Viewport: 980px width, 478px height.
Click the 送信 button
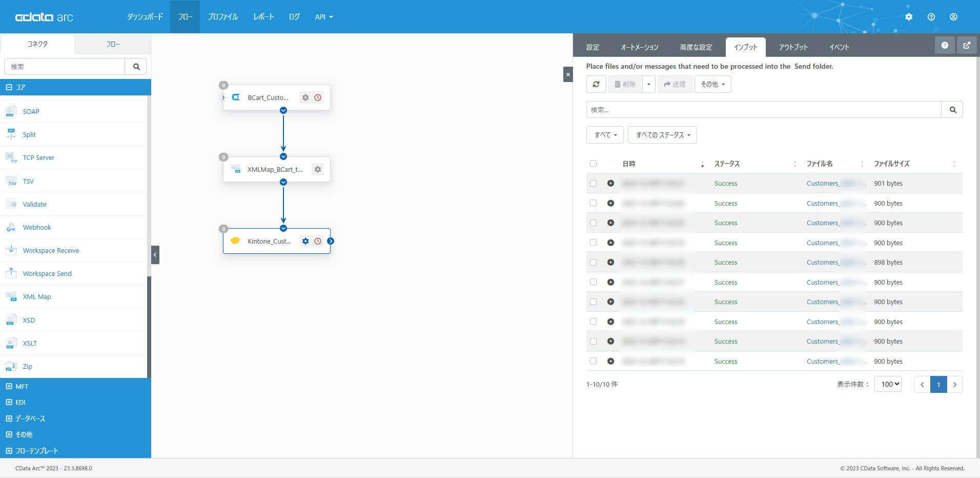675,84
